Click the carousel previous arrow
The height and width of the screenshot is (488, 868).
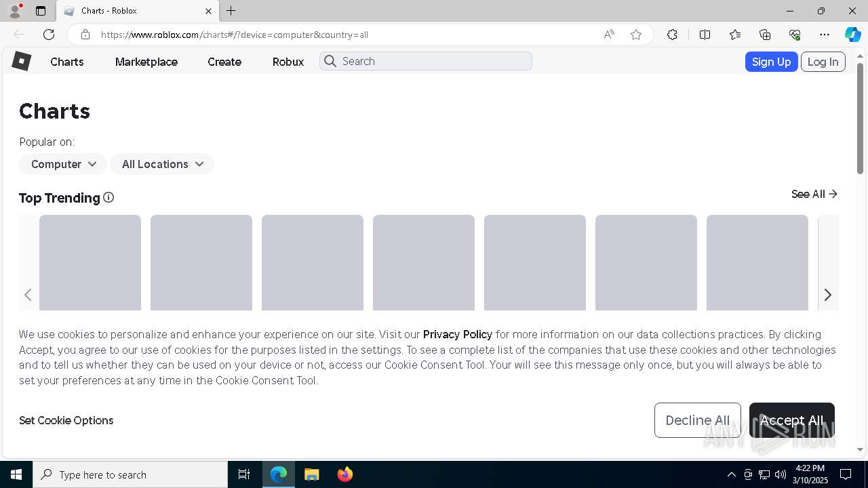[x=28, y=295]
